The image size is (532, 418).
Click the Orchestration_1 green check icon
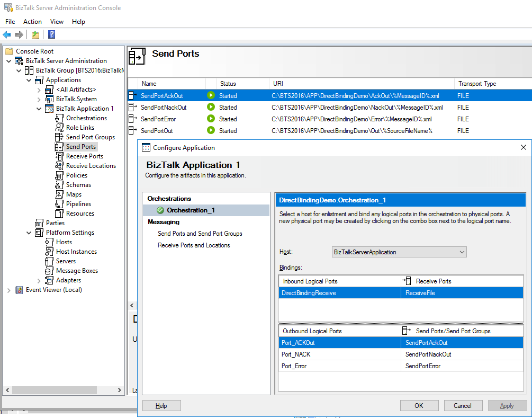click(160, 210)
